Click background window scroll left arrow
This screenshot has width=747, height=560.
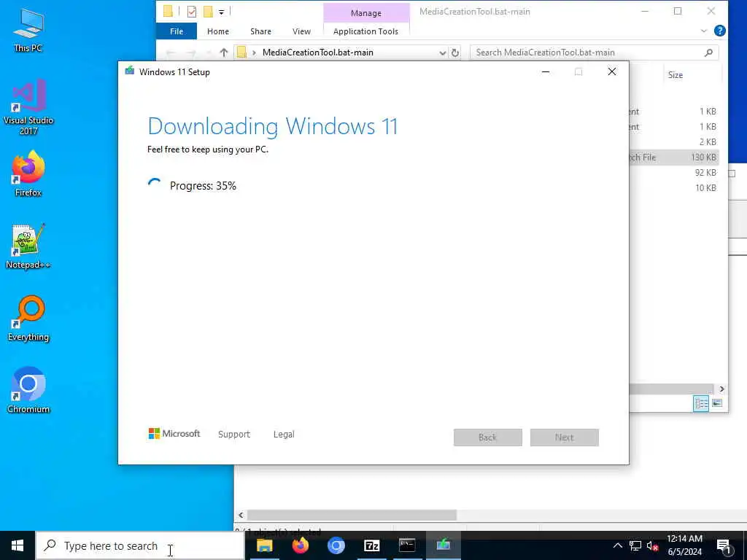(241, 515)
